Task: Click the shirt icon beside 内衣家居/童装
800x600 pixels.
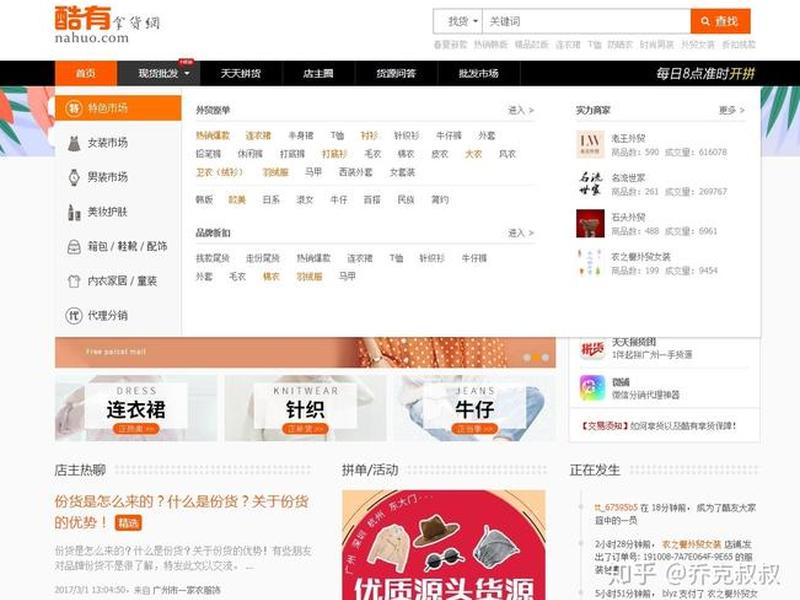Action: 74,281
